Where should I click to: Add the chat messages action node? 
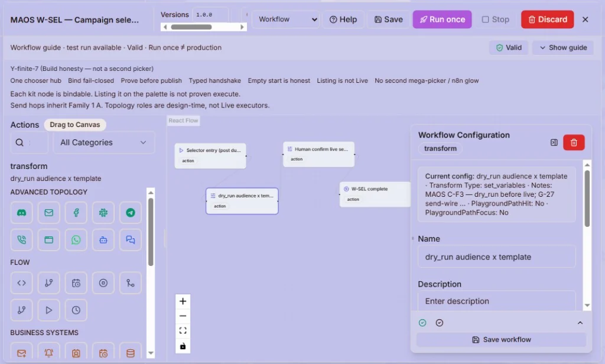click(x=131, y=240)
